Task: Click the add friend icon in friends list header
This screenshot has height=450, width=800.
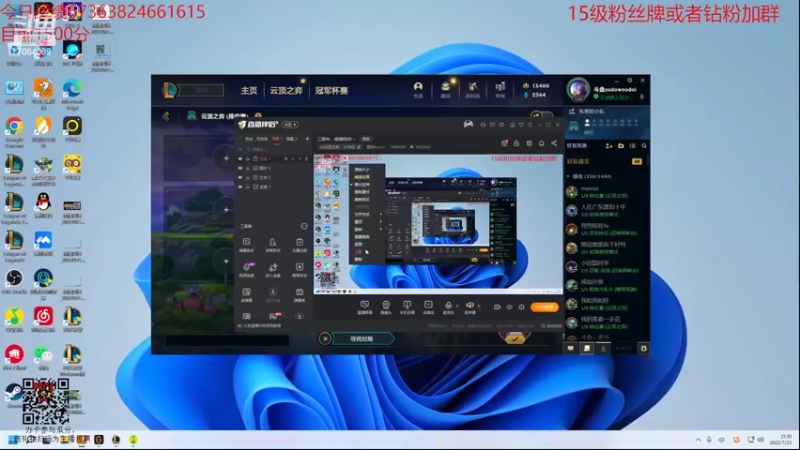Action: click(x=609, y=146)
